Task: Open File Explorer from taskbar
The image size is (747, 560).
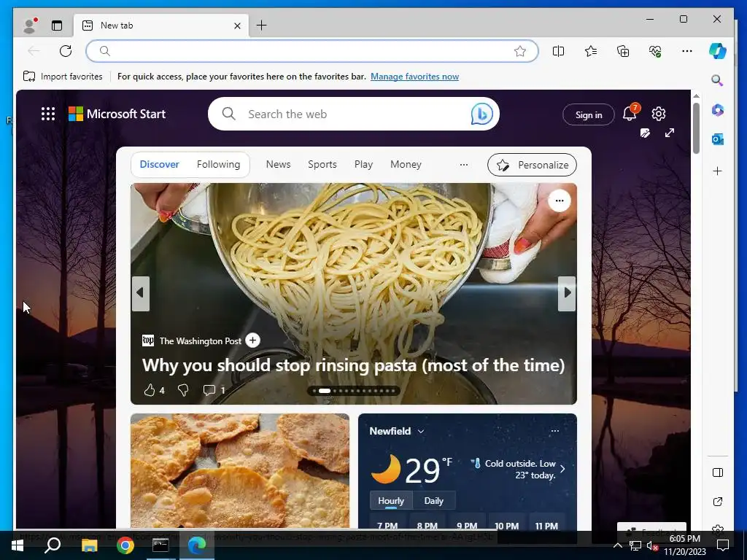Action: coord(89,545)
